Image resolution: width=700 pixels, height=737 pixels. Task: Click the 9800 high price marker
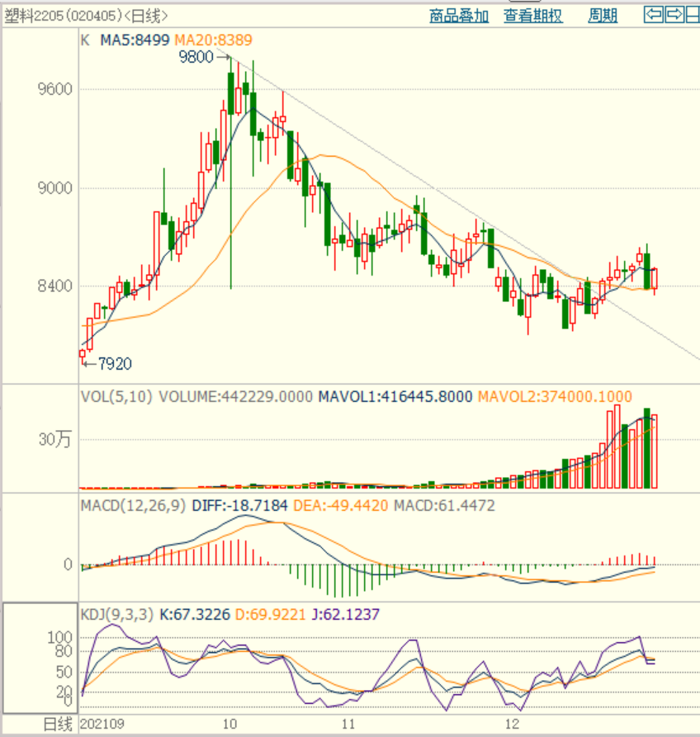pos(195,57)
